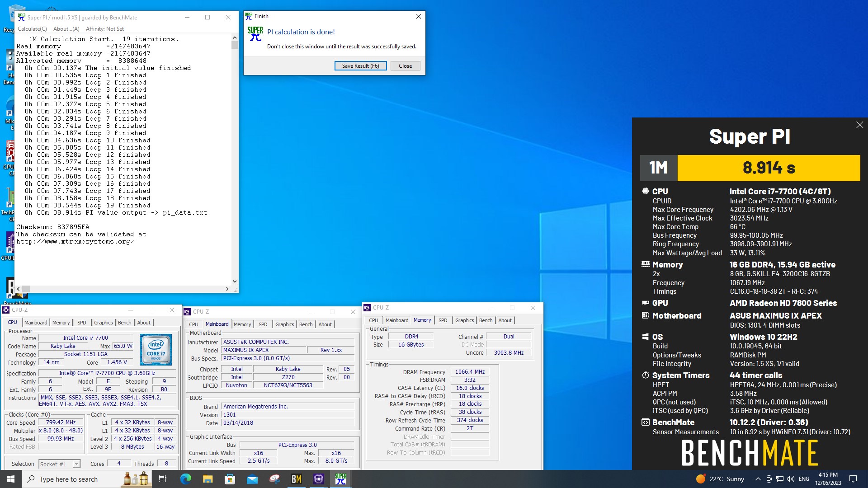Click the Core Speed 799.42 MHz field
The height and width of the screenshot is (488, 868).
tap(61, 422)
